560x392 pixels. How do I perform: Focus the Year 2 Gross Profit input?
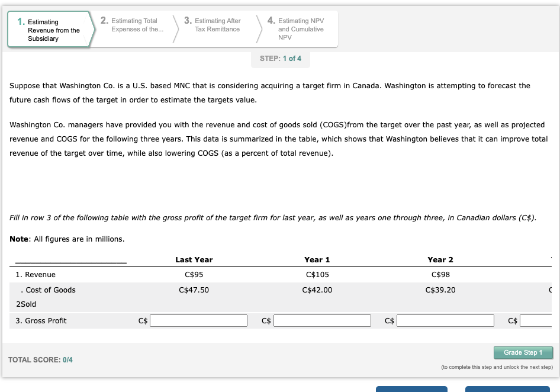tap(445, 320)
